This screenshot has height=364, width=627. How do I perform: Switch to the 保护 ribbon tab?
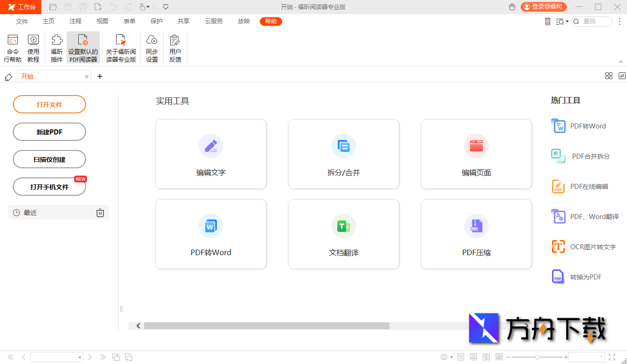coord(156,21)
